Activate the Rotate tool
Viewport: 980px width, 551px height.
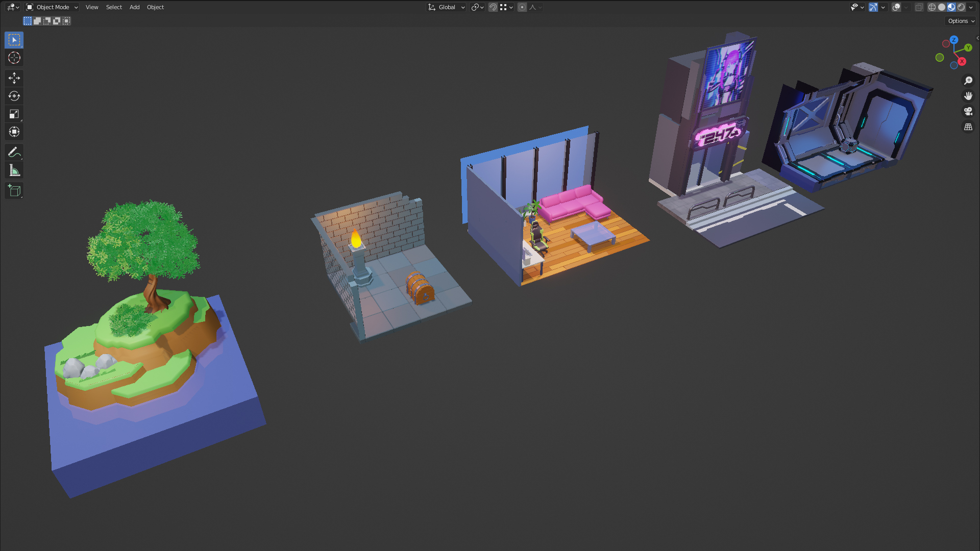tap(14, 96)
